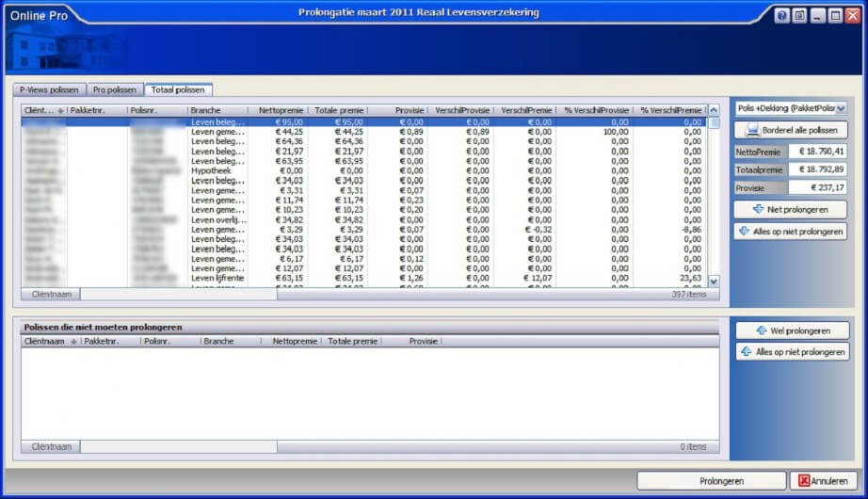
Task: Maximize the Online Pro window
Action: (x=835, y=15)
